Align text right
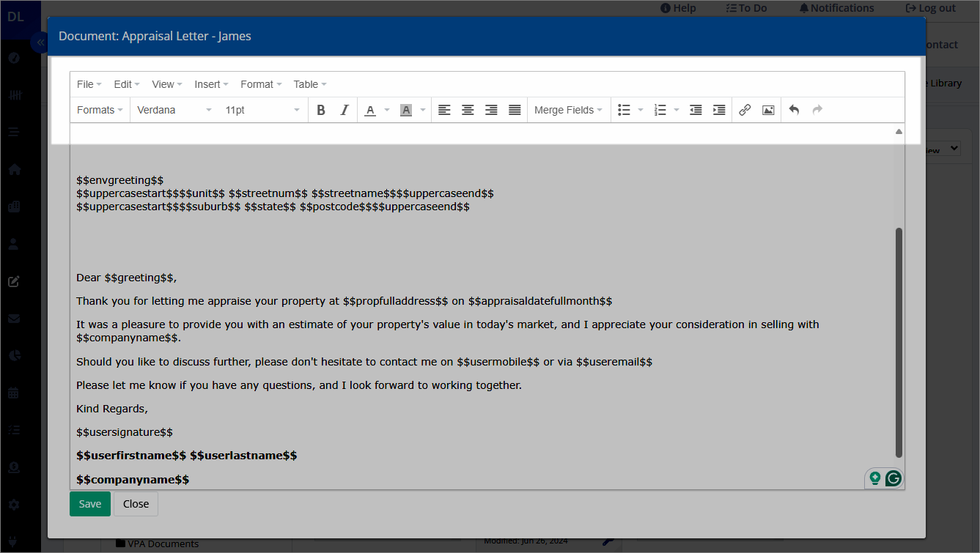The height and width of the screenshot is (553, 980). (x=491, y=110)
